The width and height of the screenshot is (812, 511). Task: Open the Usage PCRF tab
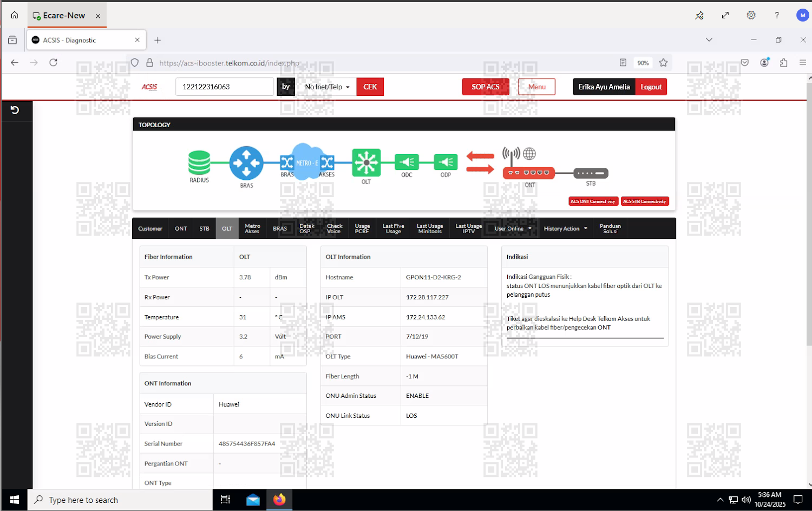click(362, 228)
